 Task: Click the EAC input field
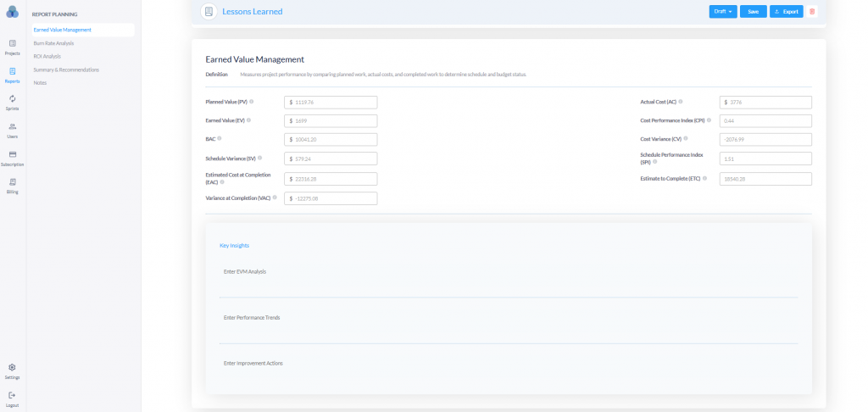click(x=331, y=179)
